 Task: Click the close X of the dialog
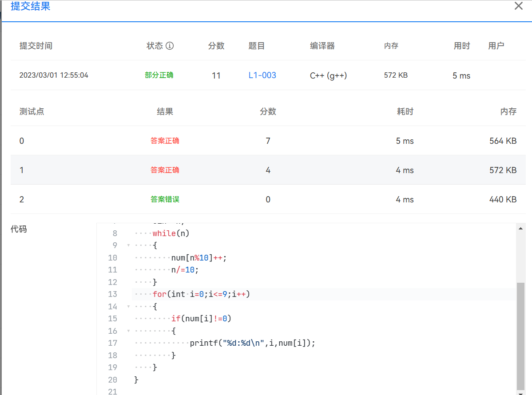pyautogui.click(x=518, y=6)
